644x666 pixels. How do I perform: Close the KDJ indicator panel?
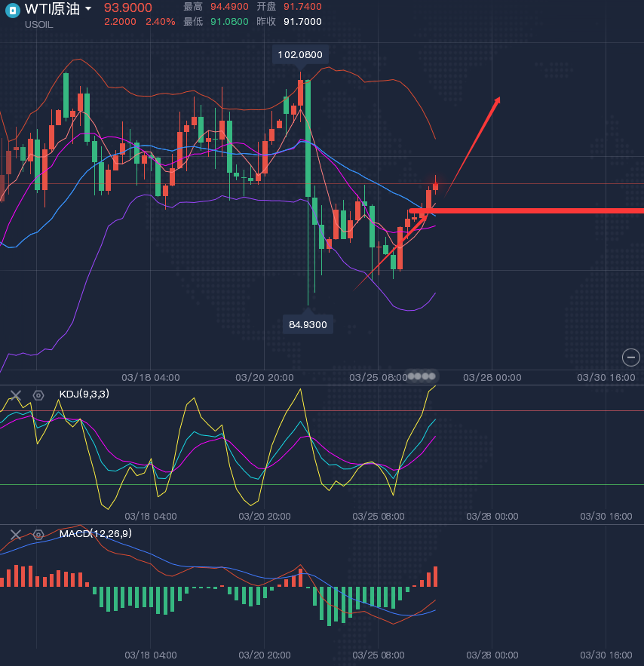pyautogui.click(x=15, y=394)
